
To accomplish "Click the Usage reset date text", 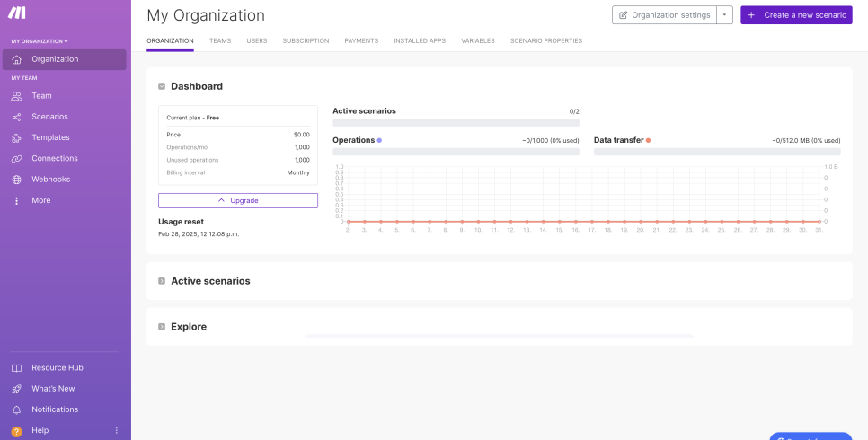I will (x=199, y=234).
